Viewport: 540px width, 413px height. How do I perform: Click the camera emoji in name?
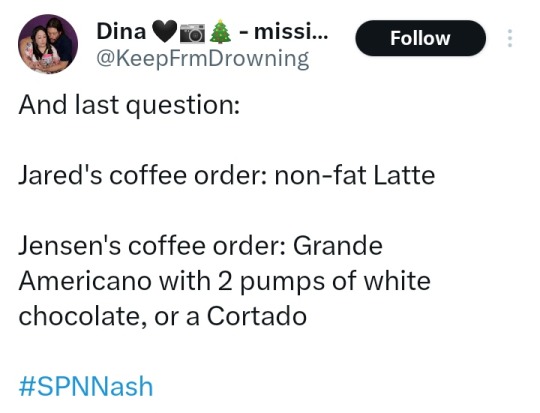pos(192,32)
